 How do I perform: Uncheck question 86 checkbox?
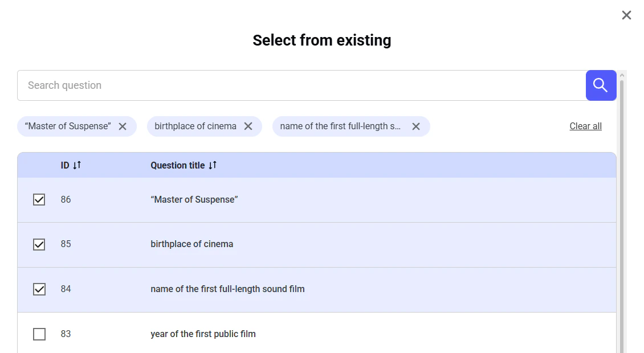click(x=39, y=199)
